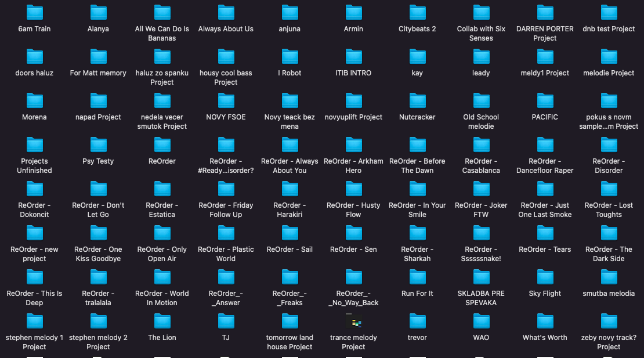This screenshot has width=644, height=358.
Task: Click the 'haluz zo spanku Project' label
Action: click(x=162, y=78)
